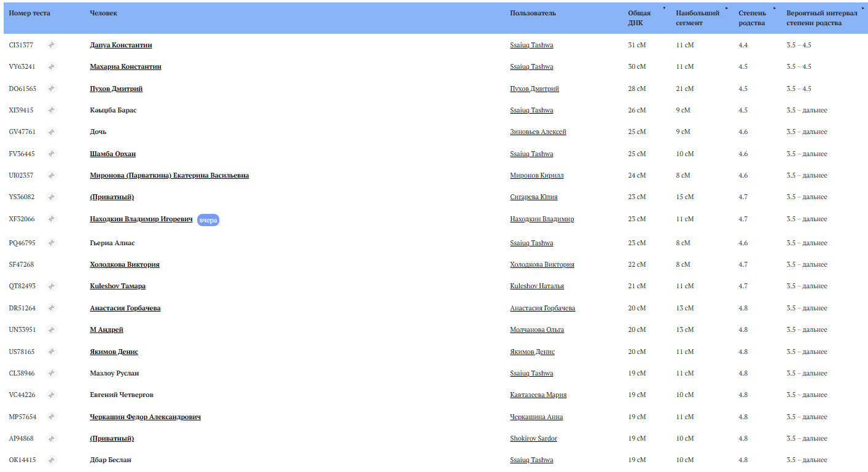The width and height of the screenshot is (868, 472).
Task: Pin the Дочь row, test GV47761
Action: [x=52, y=132]
